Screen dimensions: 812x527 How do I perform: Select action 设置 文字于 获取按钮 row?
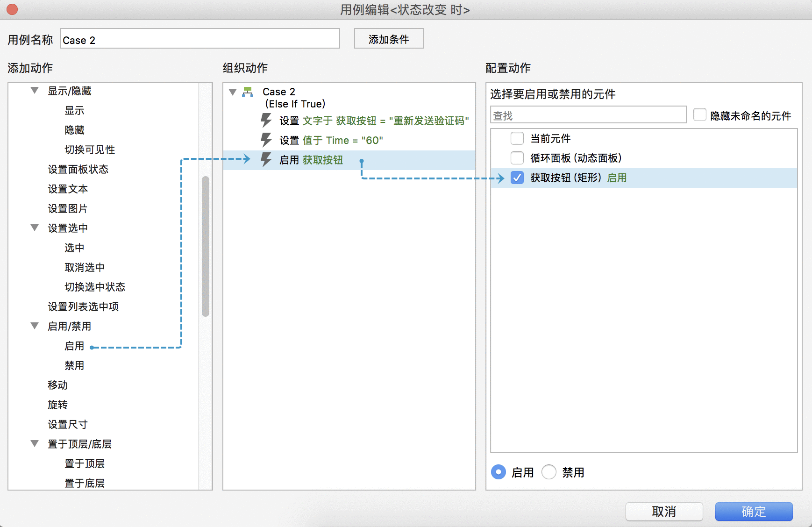click(349, 121)
